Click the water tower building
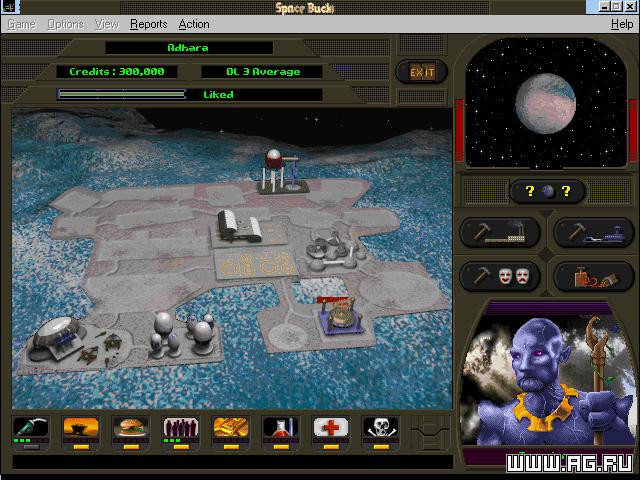The image size is (640, 480). click(x=282, y=171)
